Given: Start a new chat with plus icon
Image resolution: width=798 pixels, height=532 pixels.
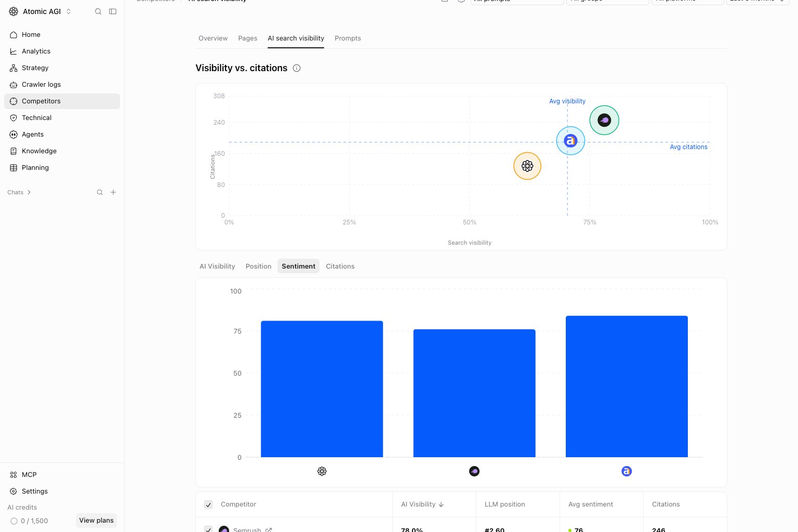Looking at the screenshot, I should pyautogui.click(x=113, y=192).
